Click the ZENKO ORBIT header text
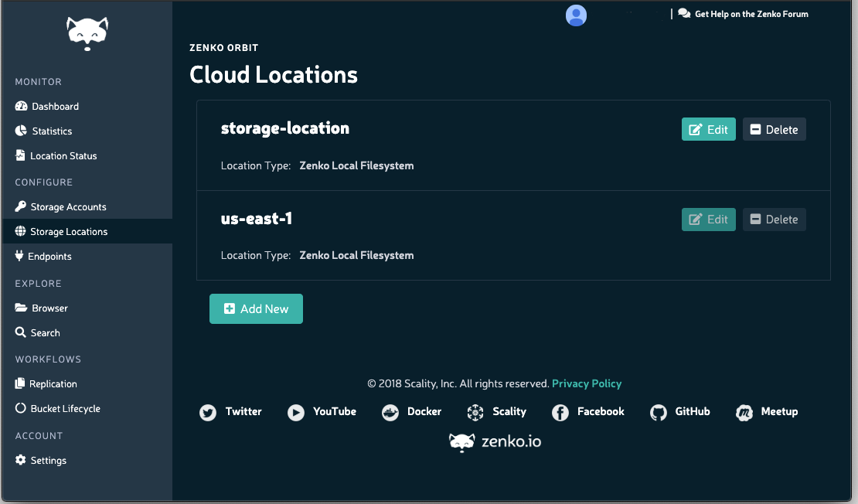The width and height of the screenshot is (858, 504). [224, 48]
